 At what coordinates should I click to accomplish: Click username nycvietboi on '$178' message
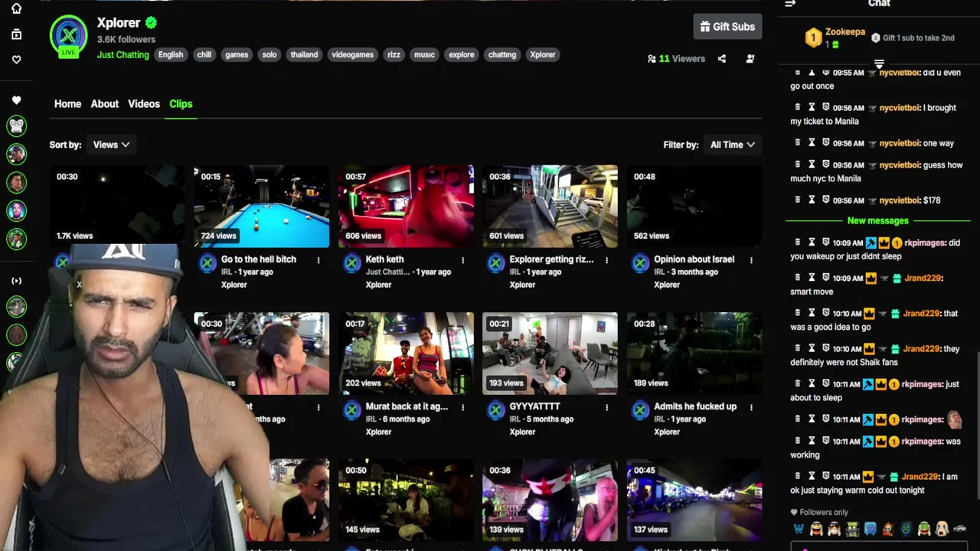(x=898, y=201)
